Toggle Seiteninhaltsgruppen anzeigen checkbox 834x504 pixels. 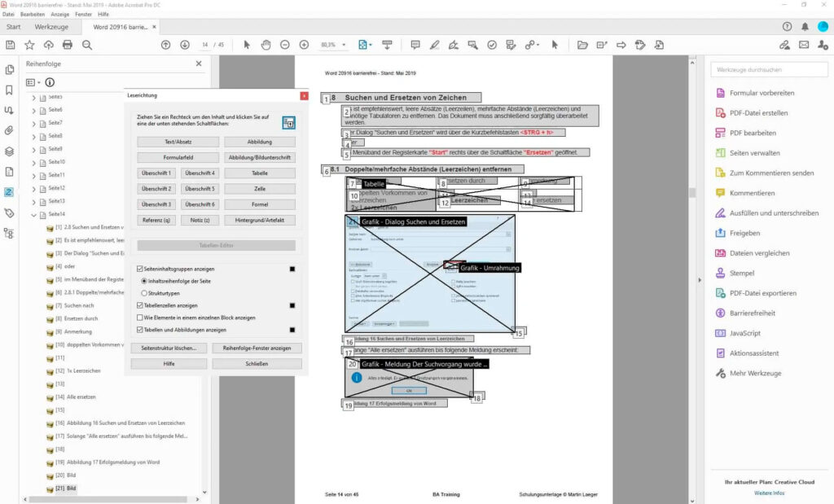(140, 269)
